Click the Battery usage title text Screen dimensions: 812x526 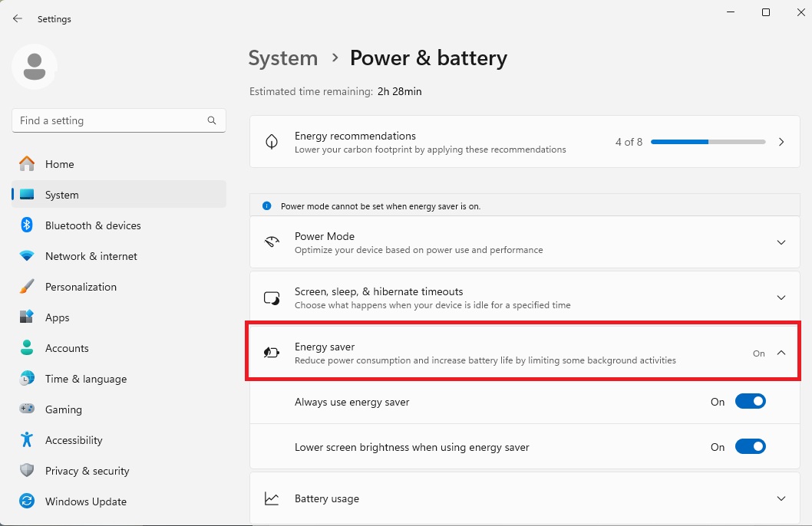point(327,498)
